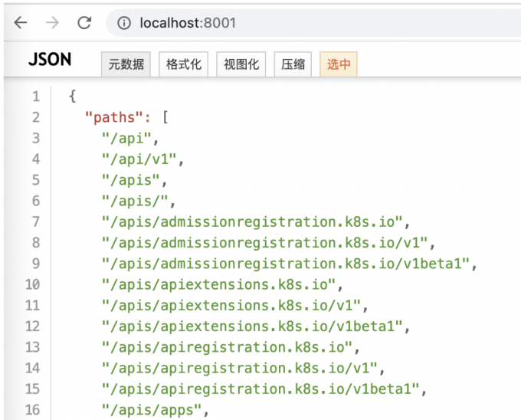521x420 pixels.
Task: Click the "/apis/apps" value on line 16
Action: click(152, 410)
